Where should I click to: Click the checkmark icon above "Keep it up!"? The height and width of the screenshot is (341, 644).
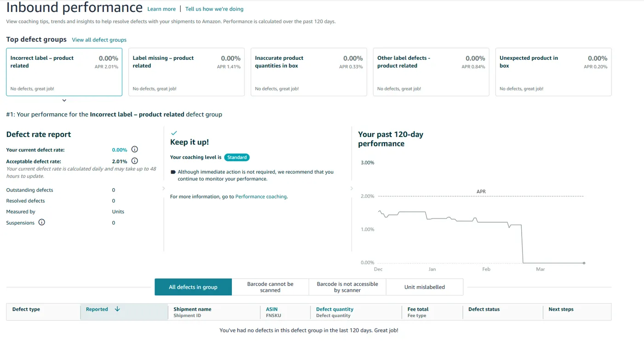pos(173,132)
